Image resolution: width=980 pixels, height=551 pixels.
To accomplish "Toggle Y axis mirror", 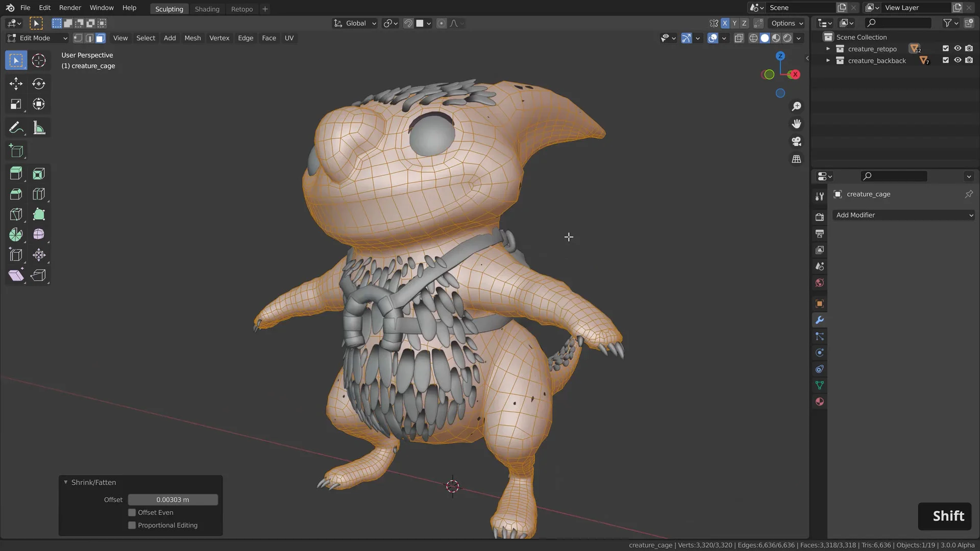I will pyautogui.click(x=734, y=23).
